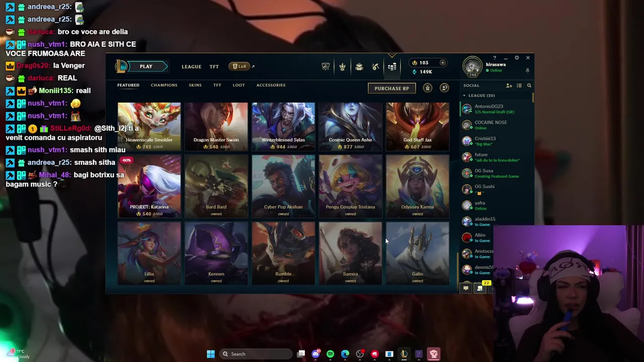The width and height of the screenshot is (644, 362).
Task: Open the TFT link next to LEAGUE
Action: click(x=214, y=66)
